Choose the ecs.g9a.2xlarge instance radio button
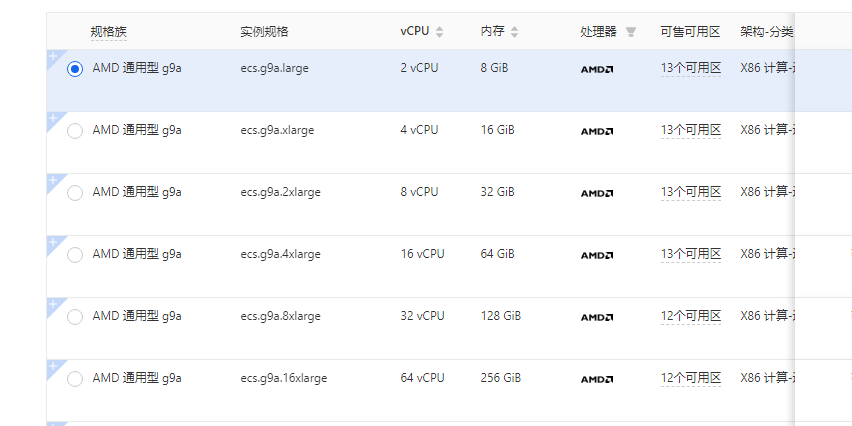The width and height of the screenshot is (852, 426). pos(75,193)
